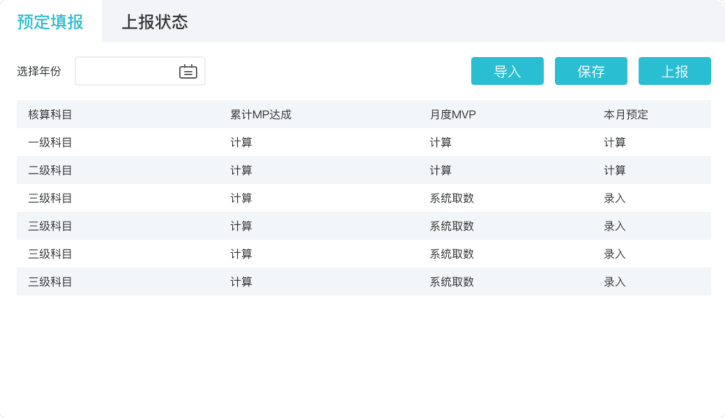This screenshot has height=418, width=725.
Task: Click the 导入 button
Action: tap(507, 71)
